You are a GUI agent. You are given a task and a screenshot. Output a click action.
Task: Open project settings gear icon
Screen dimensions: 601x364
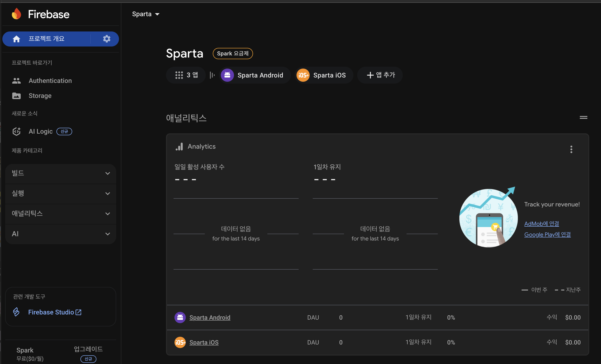(x=107, y=39)
